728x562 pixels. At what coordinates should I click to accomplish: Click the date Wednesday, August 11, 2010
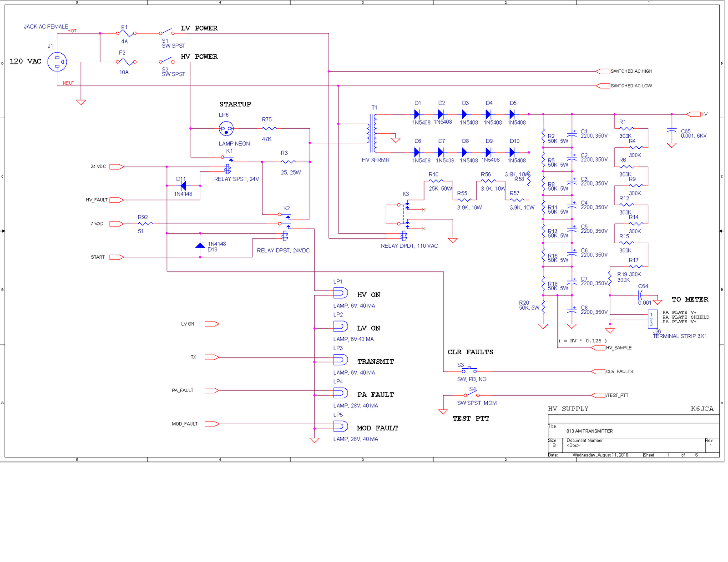(x=600, y=455)
